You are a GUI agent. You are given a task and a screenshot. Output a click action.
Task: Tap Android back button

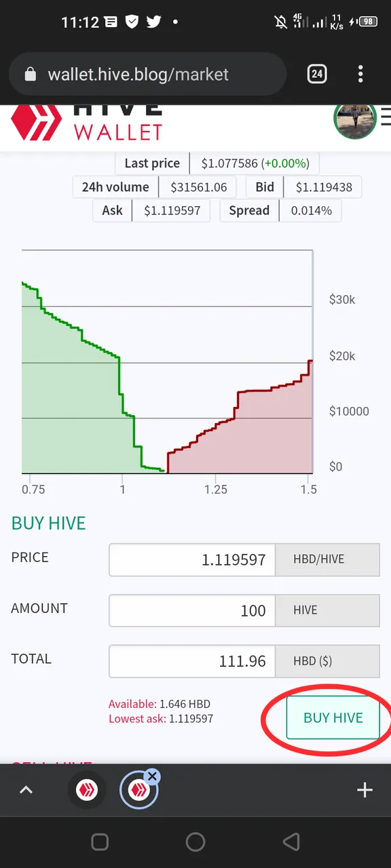(x=291, y=842)
